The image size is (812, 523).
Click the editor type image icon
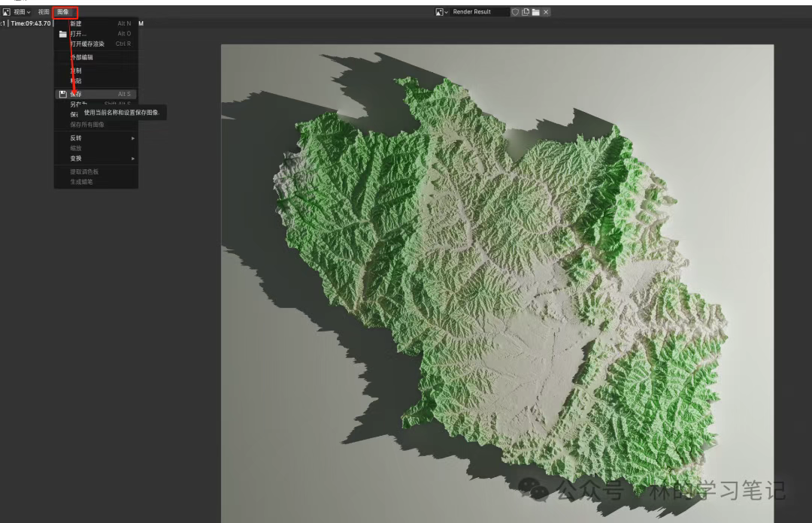[7, 12]
